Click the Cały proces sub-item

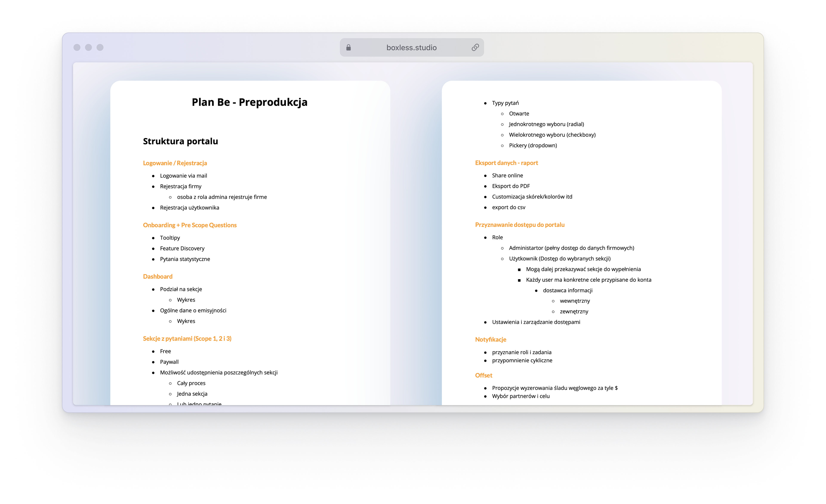click(x=191, y=383)
